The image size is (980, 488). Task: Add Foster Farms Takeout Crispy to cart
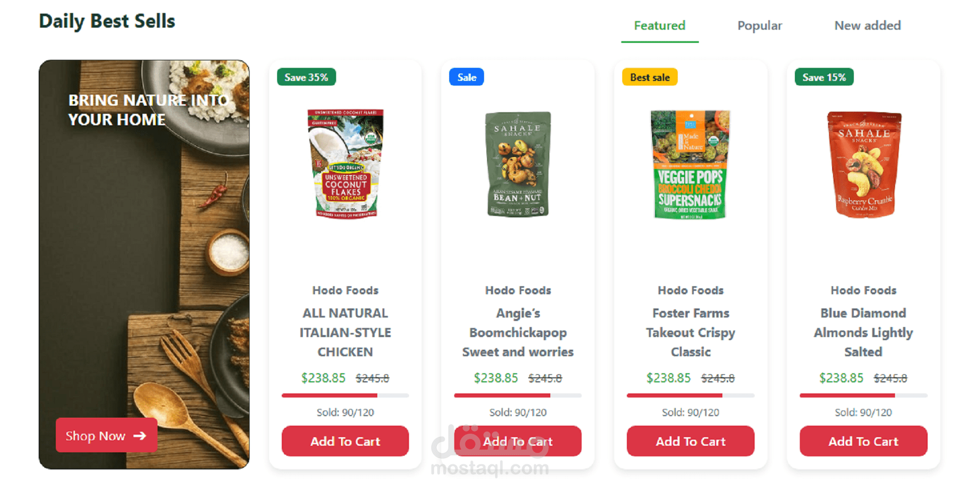point(690,441)
